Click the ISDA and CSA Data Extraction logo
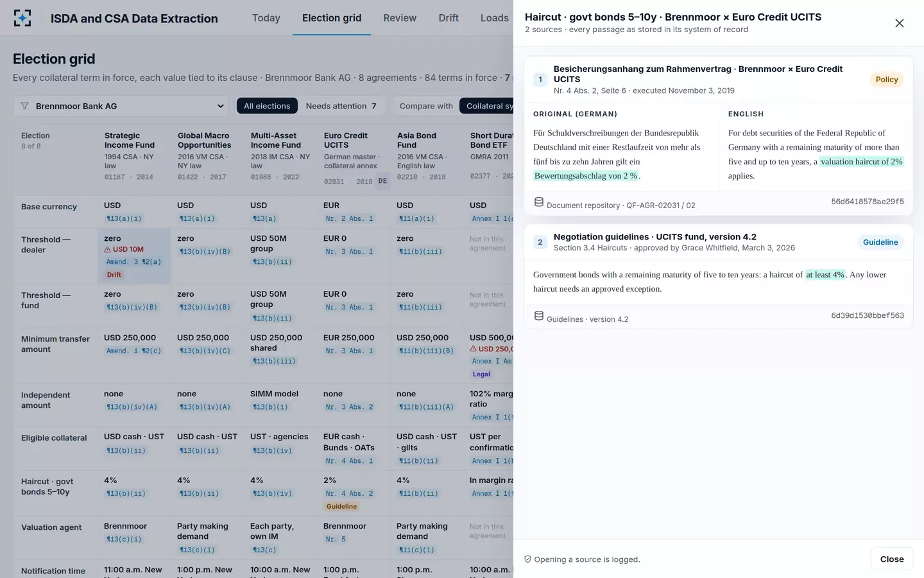Viewport: 924px width, 578px height. click(x=22, y=18)
